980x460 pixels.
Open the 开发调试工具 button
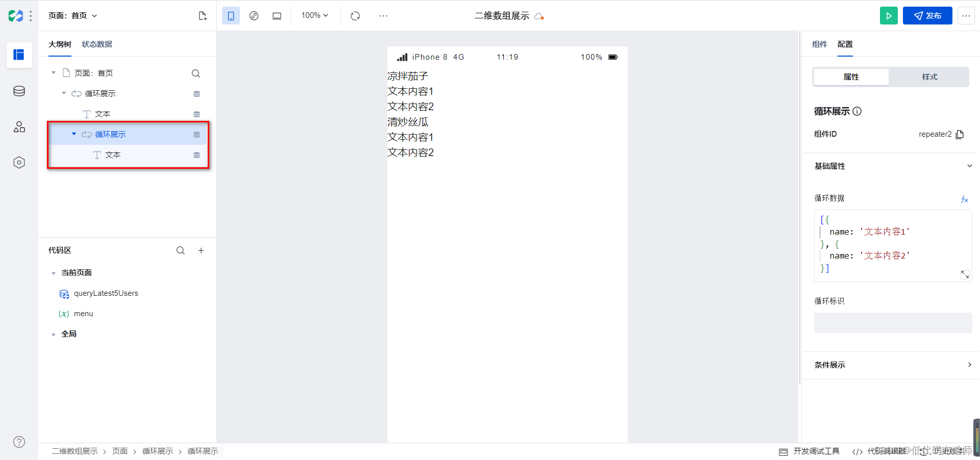point(810,451)
